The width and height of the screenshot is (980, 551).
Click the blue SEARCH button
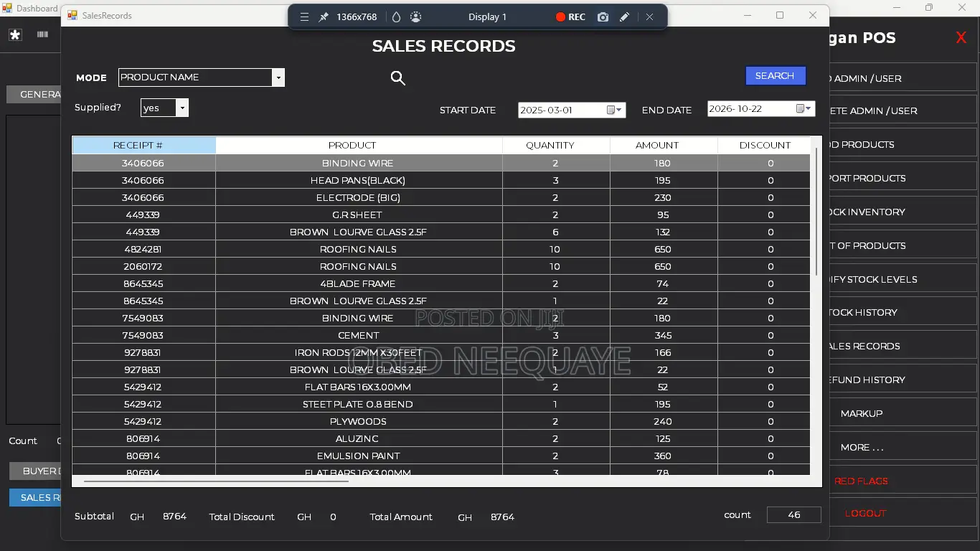[x=775, y=75]
